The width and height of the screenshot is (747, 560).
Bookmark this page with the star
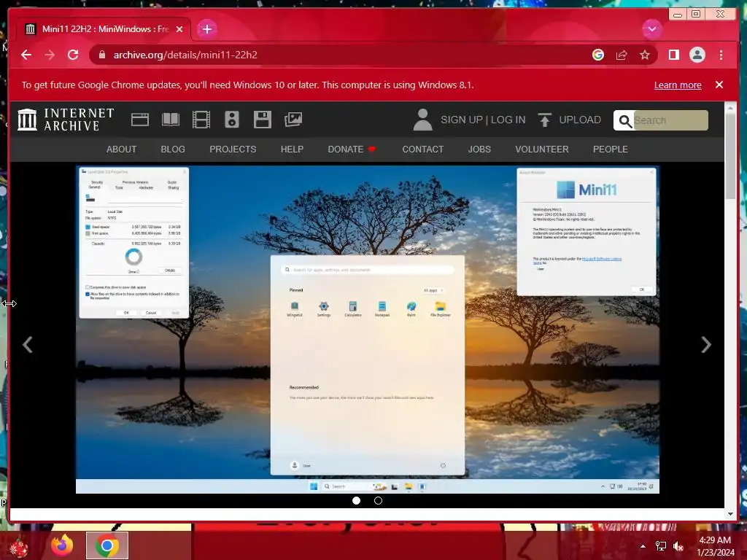645,55
